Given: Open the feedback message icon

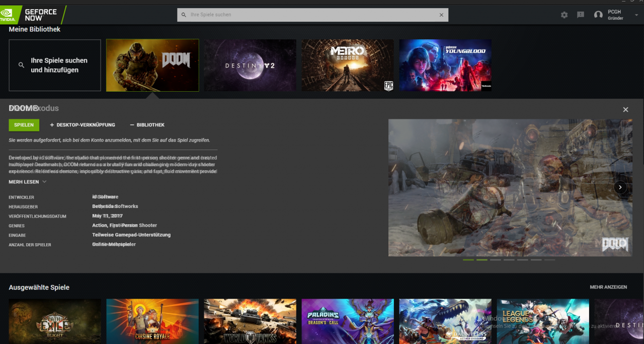Looking at the screenshot, I should tap(581, 15).
